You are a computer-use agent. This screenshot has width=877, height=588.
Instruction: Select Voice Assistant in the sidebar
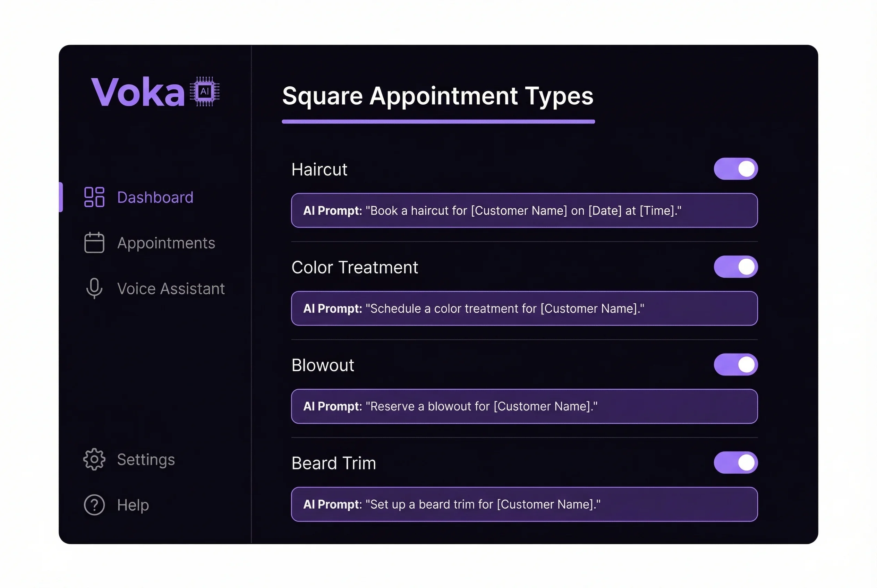[x=171, y=289]
